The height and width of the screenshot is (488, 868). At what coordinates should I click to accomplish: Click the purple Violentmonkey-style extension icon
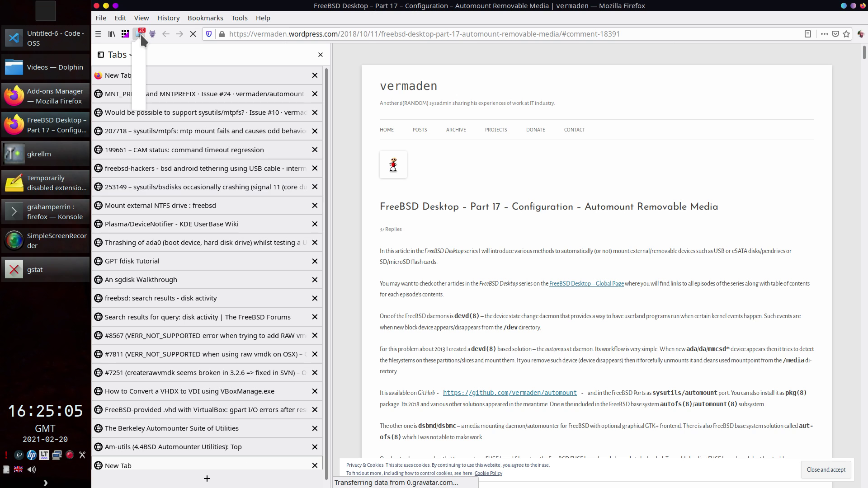(x=152, y=34)
